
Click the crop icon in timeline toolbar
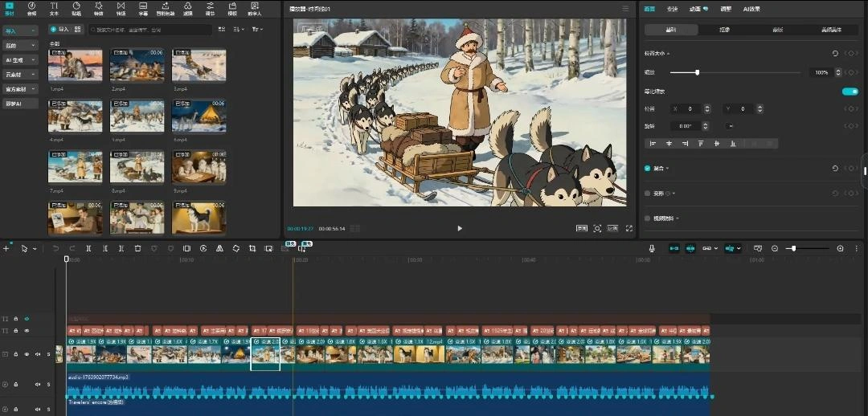tap(252, 249)
